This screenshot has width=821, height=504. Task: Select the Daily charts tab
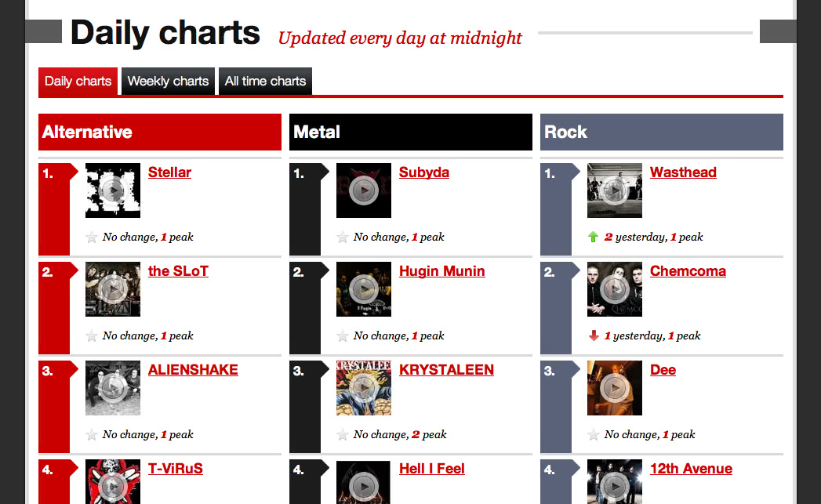tap(78, 81)
